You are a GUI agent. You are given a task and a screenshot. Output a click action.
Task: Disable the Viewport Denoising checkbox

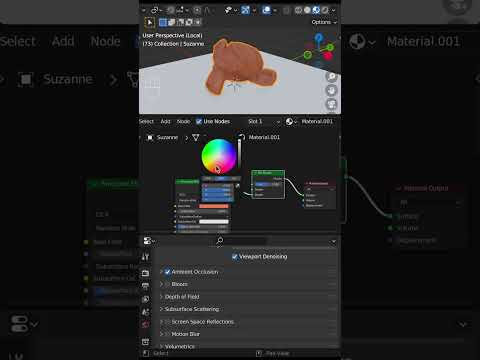click(x=235, y=256)
